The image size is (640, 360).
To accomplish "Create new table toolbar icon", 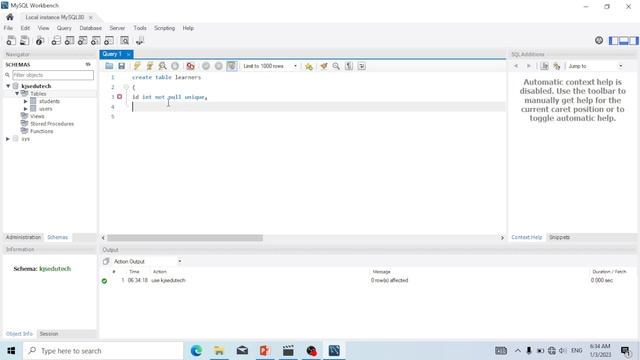I will 69,40.
